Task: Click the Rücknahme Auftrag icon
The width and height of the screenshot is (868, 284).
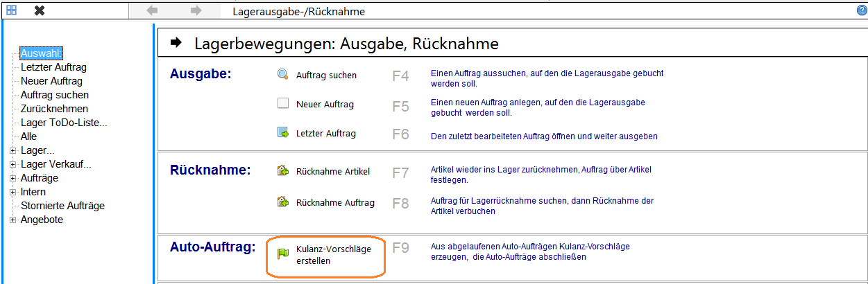Action: [282, 202]
